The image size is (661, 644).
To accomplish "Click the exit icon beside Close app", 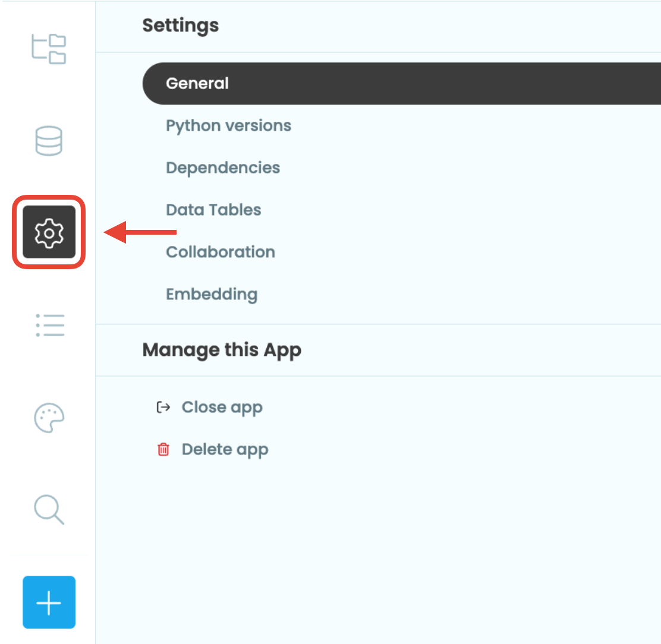I will click(163, 407).
